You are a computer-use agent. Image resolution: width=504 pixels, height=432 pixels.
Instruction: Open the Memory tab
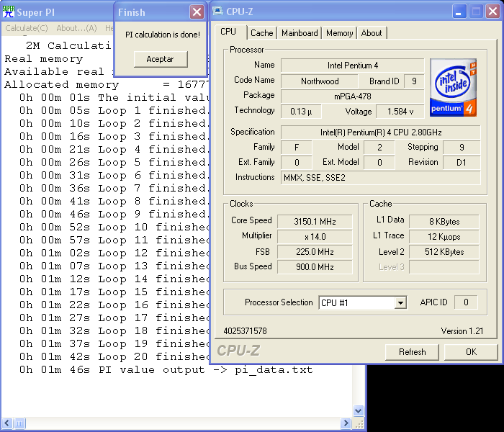(x=339, y=33)
